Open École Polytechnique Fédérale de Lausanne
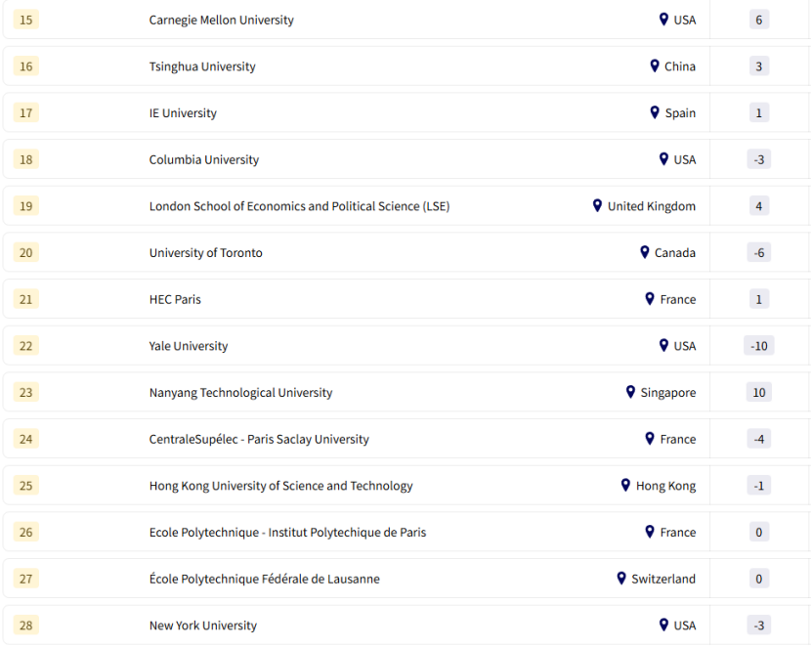Viewport: 812px width, 648px height. point(264,580)
